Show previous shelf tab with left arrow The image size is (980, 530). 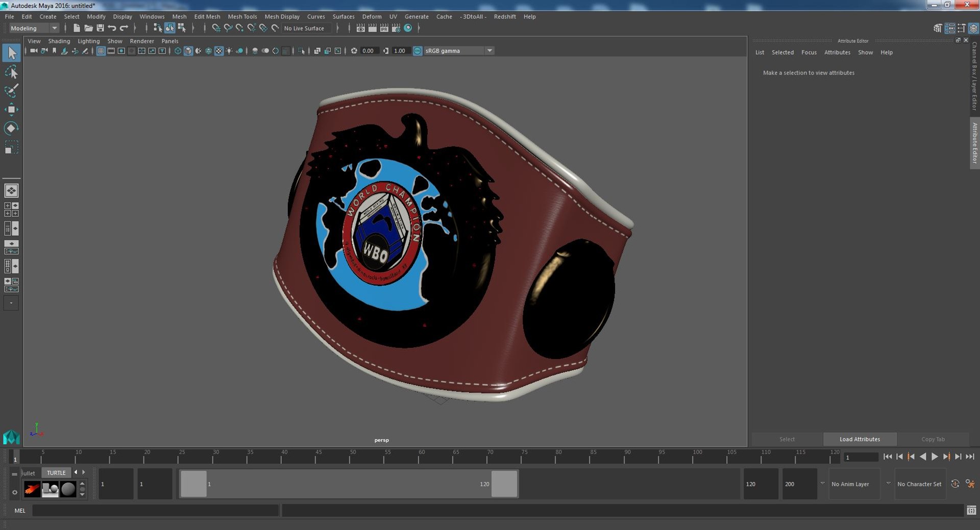pyautogui.click(x=76, y=472)
